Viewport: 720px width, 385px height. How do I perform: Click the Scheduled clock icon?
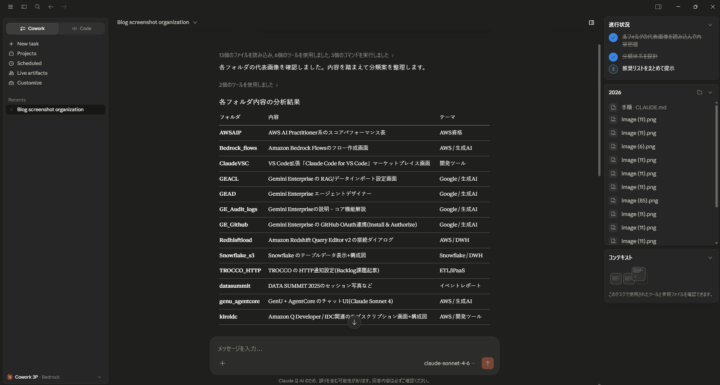coord(11,63)
